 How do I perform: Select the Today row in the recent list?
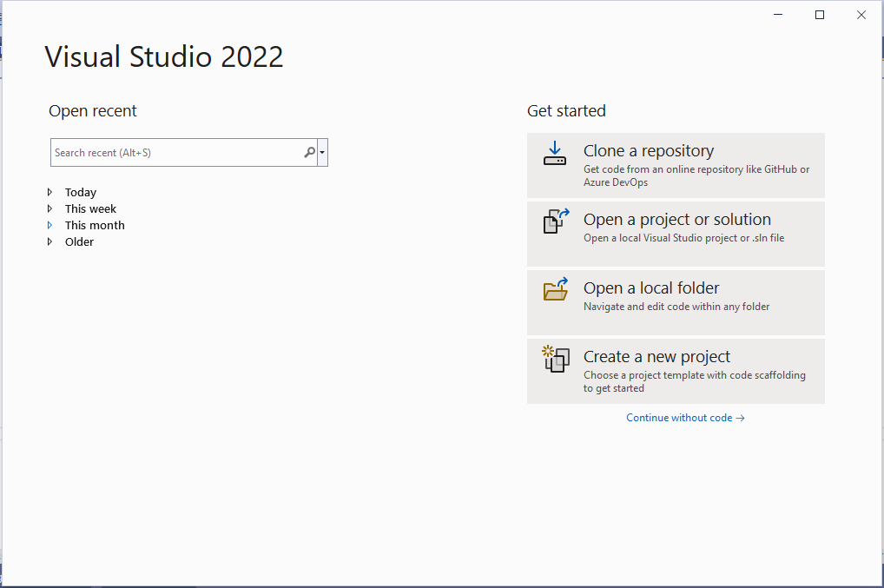click(x=81, y=192)
